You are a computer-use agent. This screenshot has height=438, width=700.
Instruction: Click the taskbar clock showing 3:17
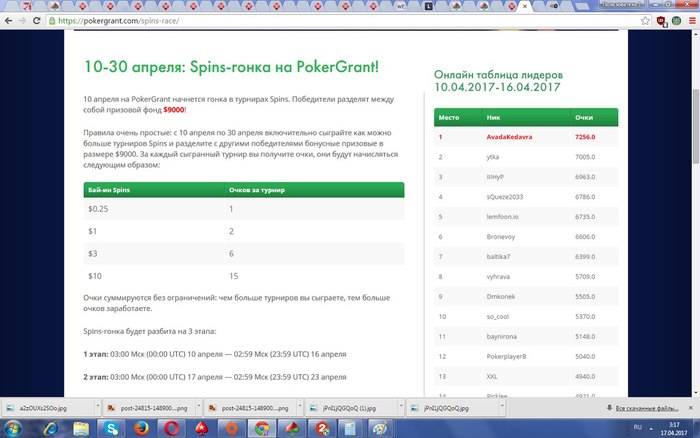tap(674, 429)
